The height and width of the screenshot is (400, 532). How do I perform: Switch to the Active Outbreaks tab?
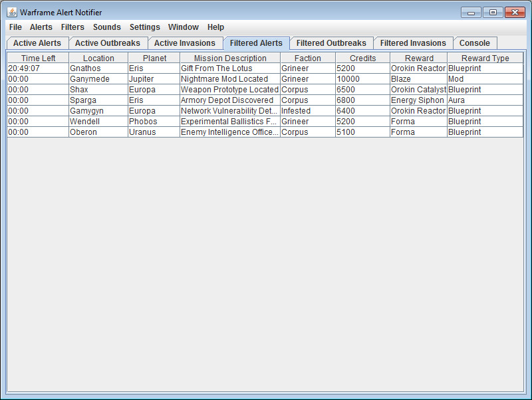[108, 43]
